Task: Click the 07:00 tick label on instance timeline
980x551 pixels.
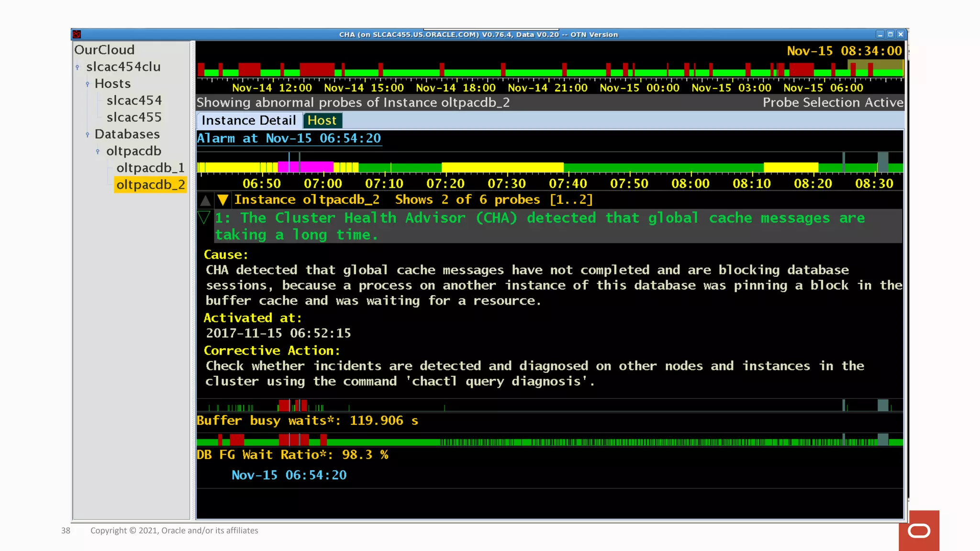Action: [x=323, y=184]
